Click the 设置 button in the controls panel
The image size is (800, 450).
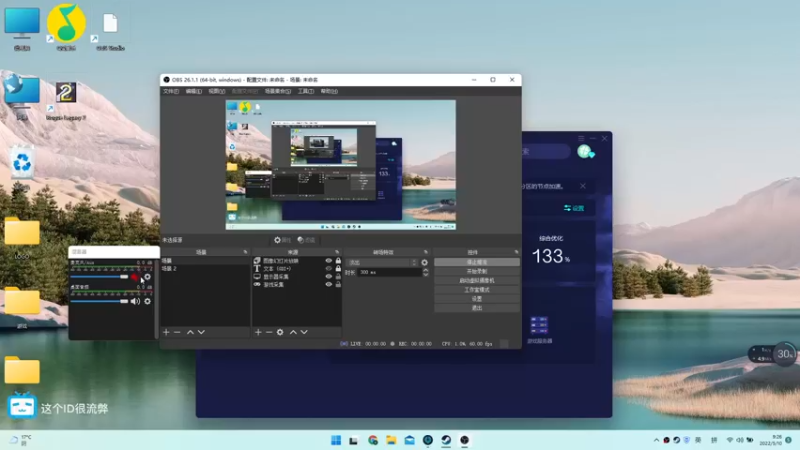point(476,298)
